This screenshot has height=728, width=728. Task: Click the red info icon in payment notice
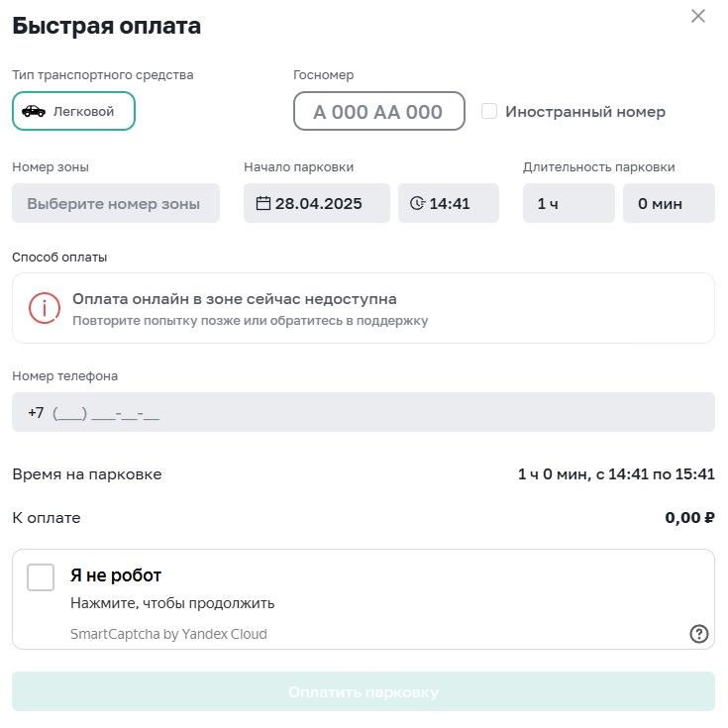click(x=45, y=308)
